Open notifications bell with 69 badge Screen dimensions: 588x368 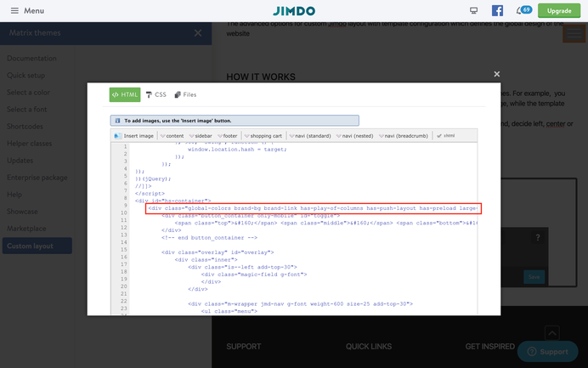(x=524, y=10)
